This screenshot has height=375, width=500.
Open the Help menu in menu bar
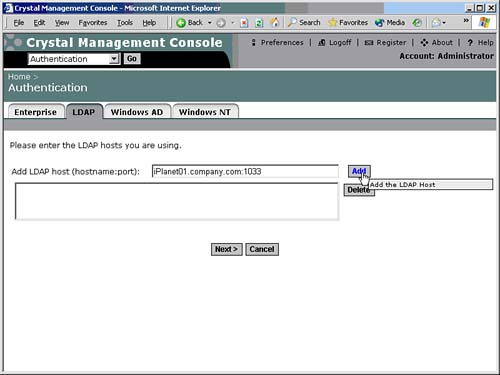tap(149, 23)
